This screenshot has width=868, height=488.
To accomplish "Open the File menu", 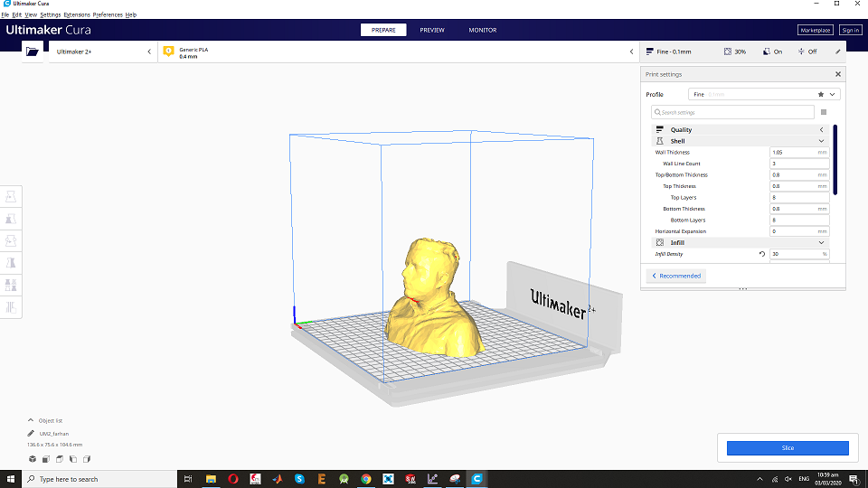I will pos(5,15).
